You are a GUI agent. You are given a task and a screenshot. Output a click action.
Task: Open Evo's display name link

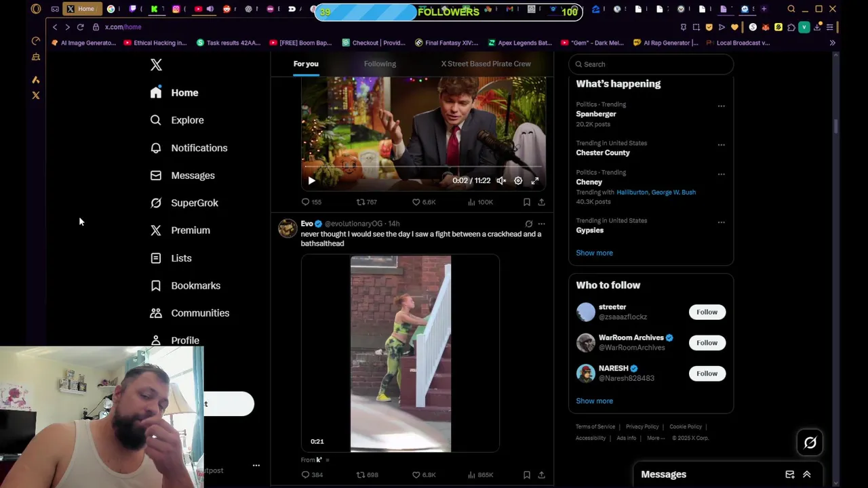click(x=307, y=224)
